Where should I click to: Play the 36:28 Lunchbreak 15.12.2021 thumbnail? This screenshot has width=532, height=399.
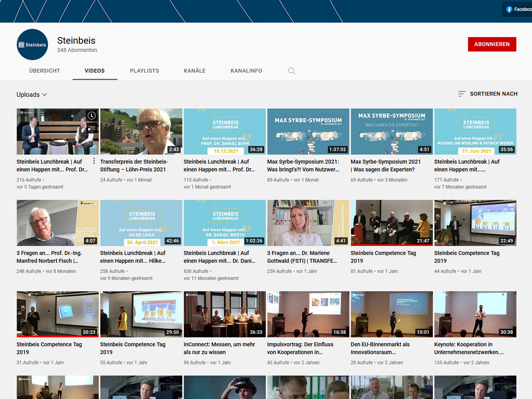pyautogui.click(x=225, y=132)
